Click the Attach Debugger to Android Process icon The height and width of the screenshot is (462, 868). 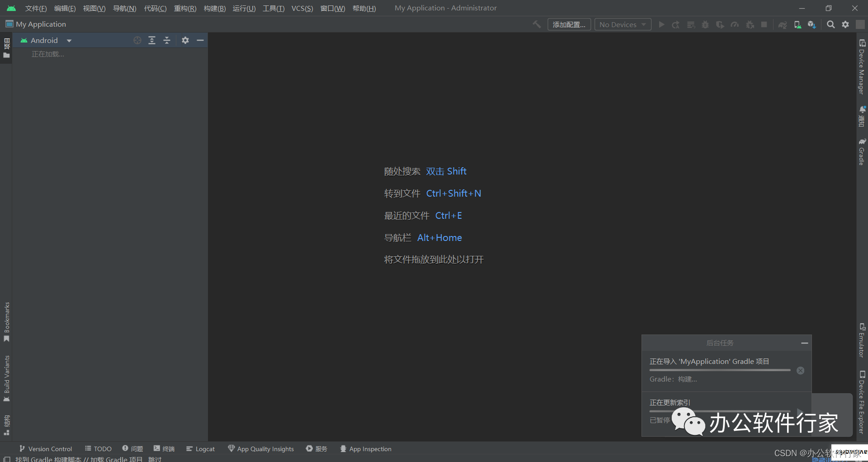point(750,24)
